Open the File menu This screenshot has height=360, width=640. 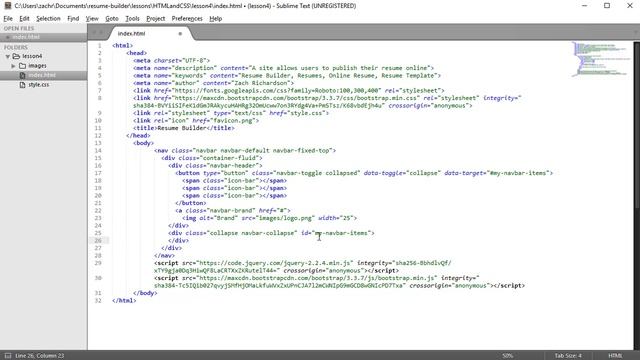pos(8,18)
